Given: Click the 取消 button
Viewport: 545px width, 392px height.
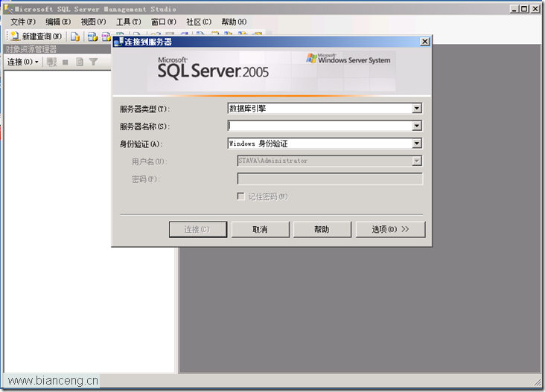Looking at the screenshot, I should 260,230.
